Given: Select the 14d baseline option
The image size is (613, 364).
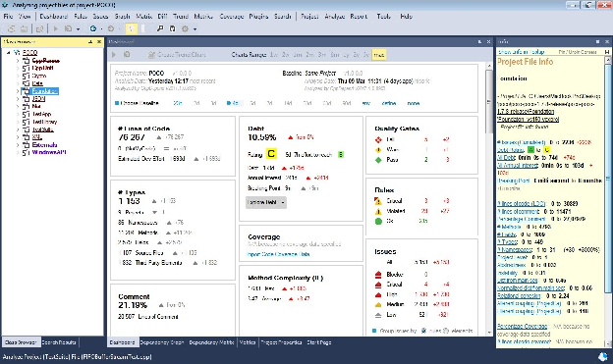Looking at the screenshot, I should (288, 103).
